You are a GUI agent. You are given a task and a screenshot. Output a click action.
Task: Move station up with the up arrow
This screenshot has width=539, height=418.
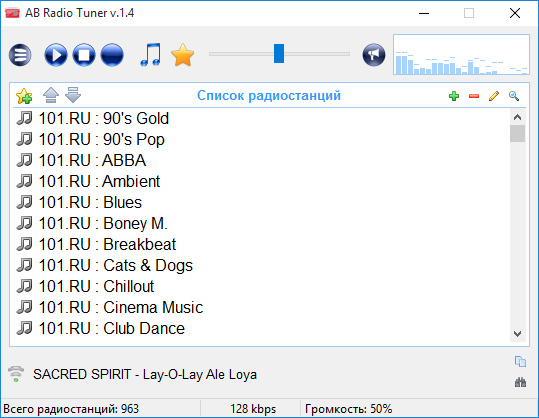click(51, 95)
